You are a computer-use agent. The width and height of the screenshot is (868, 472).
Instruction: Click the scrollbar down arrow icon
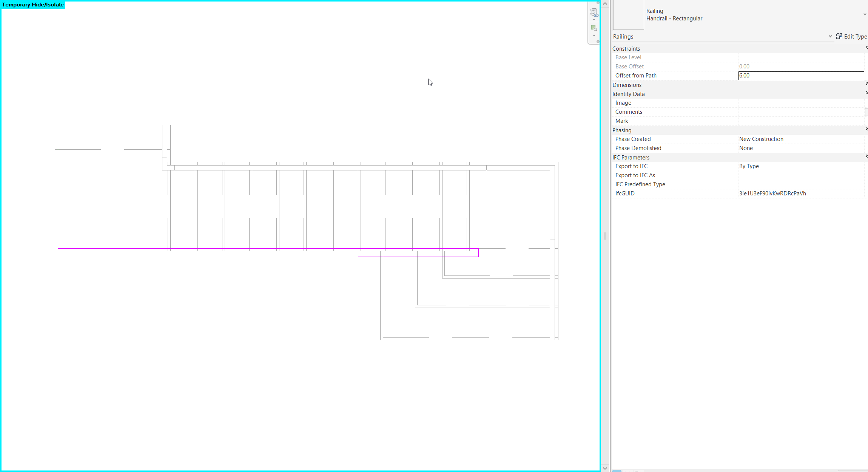point(604,468)
